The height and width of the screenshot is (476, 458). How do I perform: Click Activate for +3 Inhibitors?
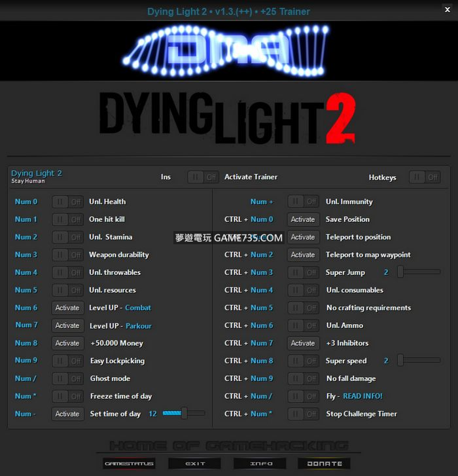(x=303, y=343)
